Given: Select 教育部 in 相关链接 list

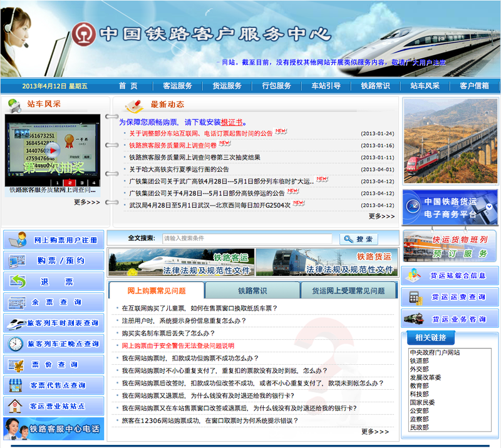Looking at the screenshot, I should 419,385.
